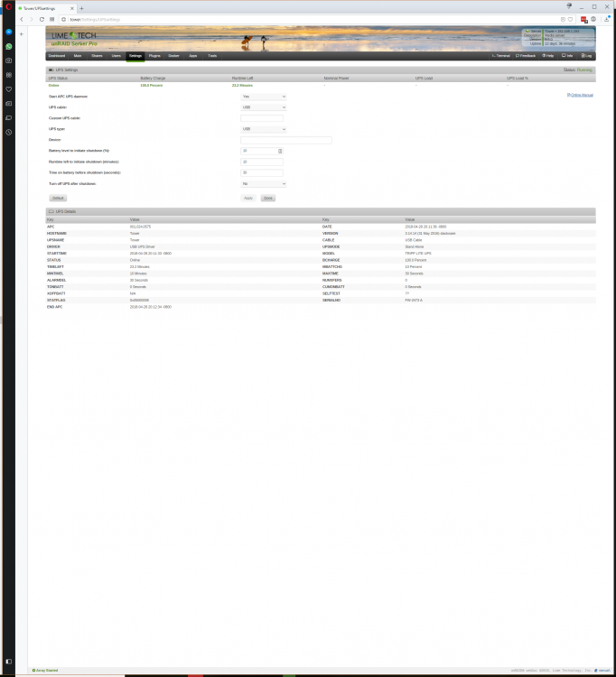Image resolution: width=616 pixels, height=677 pixels.
Task: Click the Default button
Action: click(x=58, y=199)
